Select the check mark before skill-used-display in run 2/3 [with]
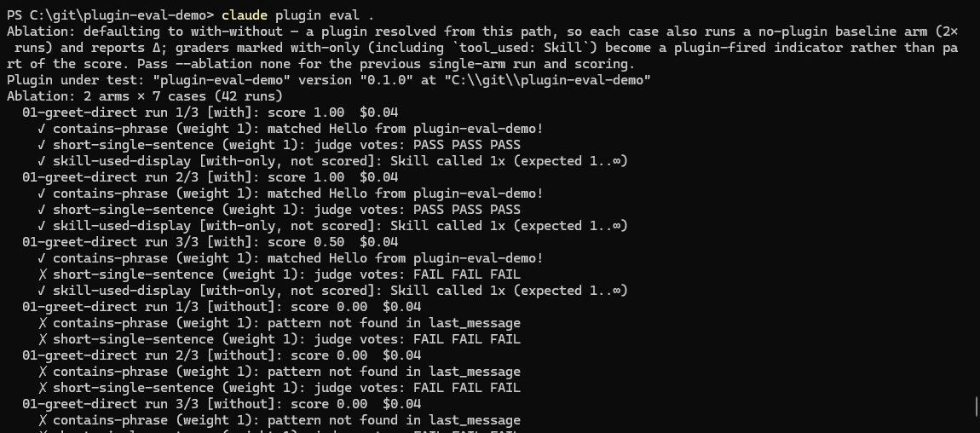Screen dimensions: 980x433 point(41,226)
